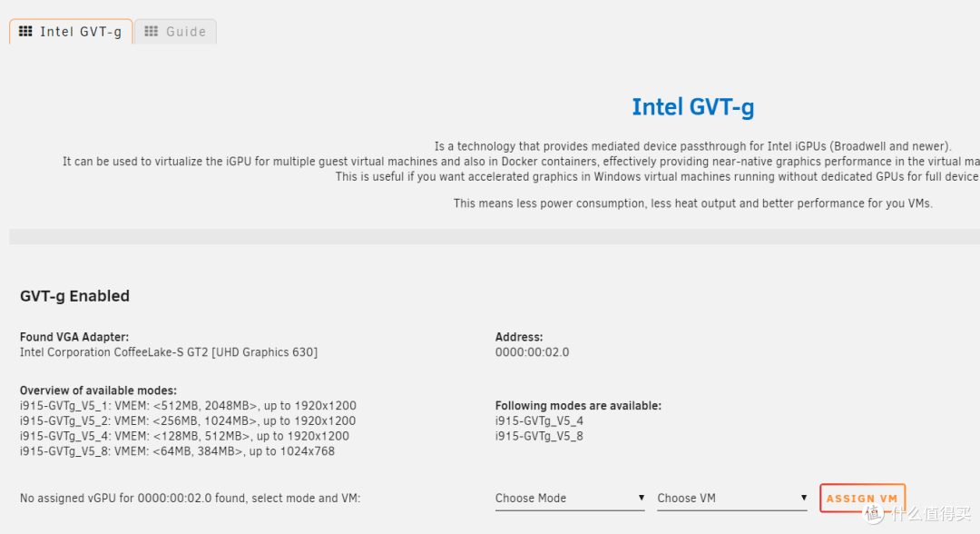Open the Choose Mode dropdown
Screen dimensions: 980x534
pyautogui.click(x=569, y=498)
